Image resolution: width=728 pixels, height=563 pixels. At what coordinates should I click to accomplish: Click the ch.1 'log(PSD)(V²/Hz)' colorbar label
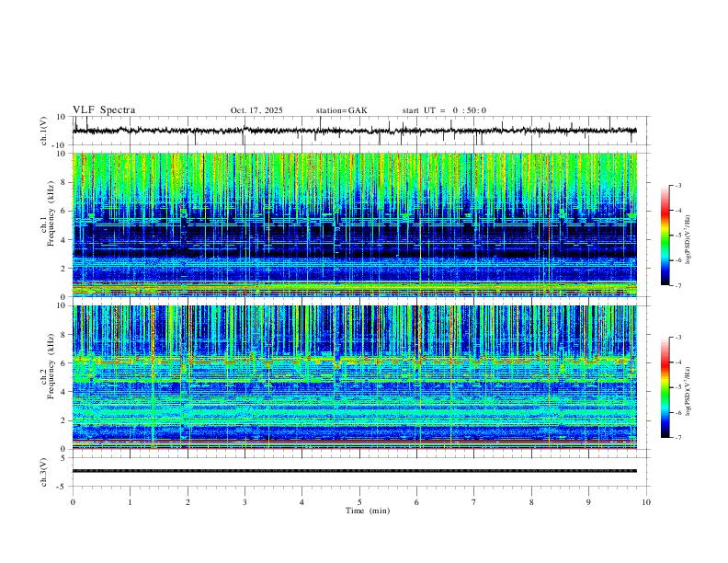pos(688,240)
